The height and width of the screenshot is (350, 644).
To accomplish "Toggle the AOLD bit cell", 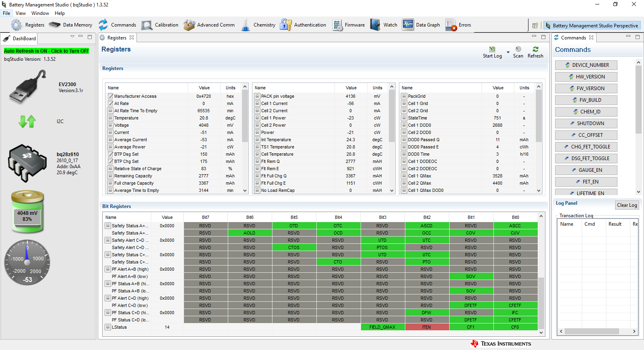I will point(250,233).
